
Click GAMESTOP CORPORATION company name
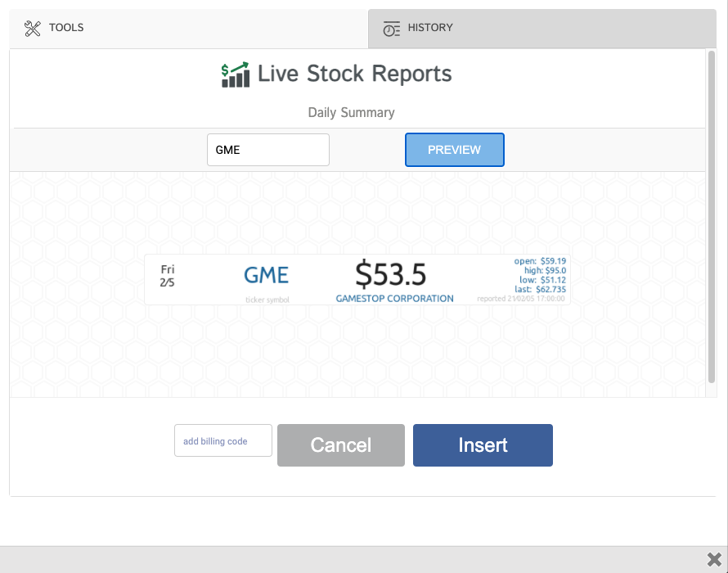pyautogui.click(x=394, y=299)
